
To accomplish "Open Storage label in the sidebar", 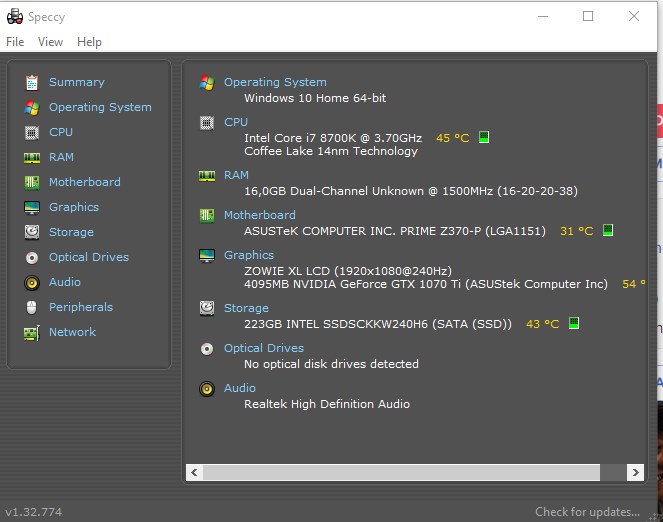I will tap(71, 232).
